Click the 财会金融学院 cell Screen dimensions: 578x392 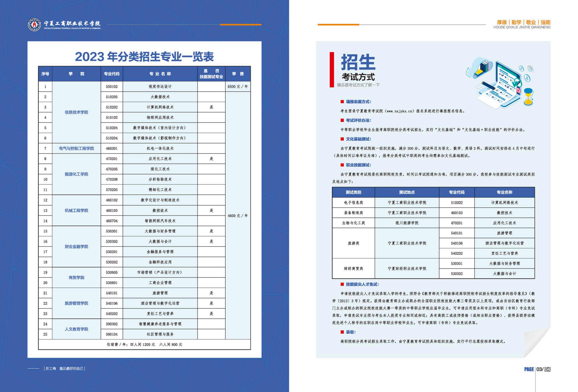point(76,247)
